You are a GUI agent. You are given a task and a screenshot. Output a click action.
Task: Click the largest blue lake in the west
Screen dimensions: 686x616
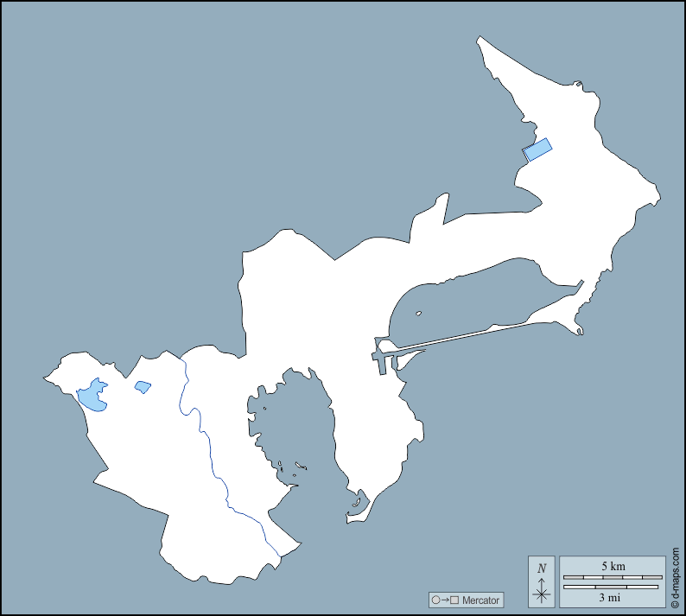click(92, 396)
